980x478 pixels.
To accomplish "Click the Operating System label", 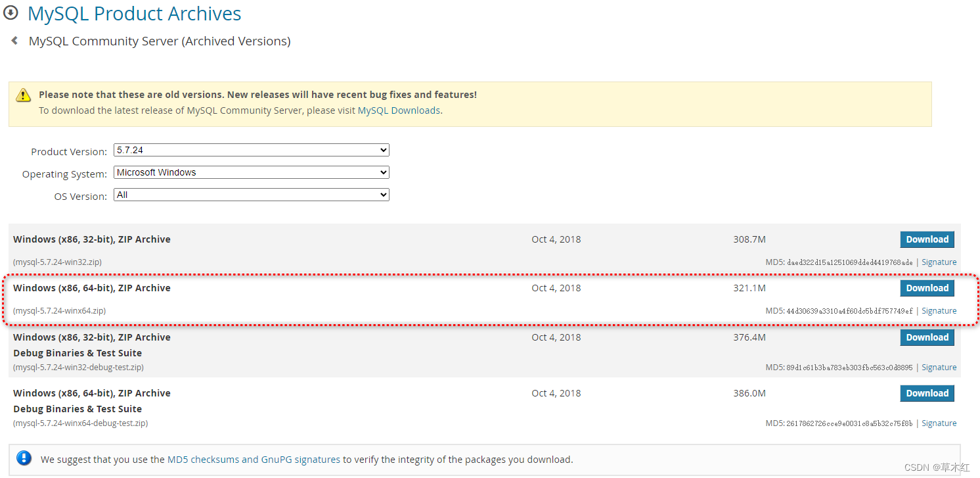I will 64,174.
